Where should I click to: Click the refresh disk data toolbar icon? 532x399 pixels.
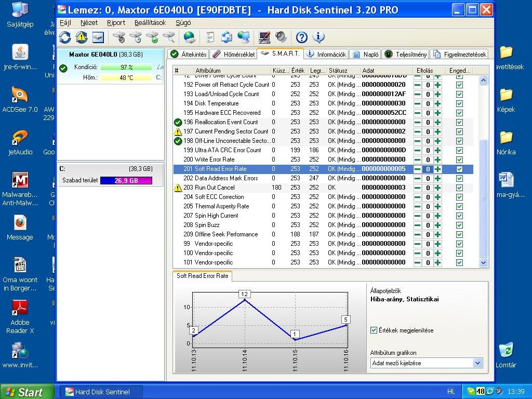65,37
